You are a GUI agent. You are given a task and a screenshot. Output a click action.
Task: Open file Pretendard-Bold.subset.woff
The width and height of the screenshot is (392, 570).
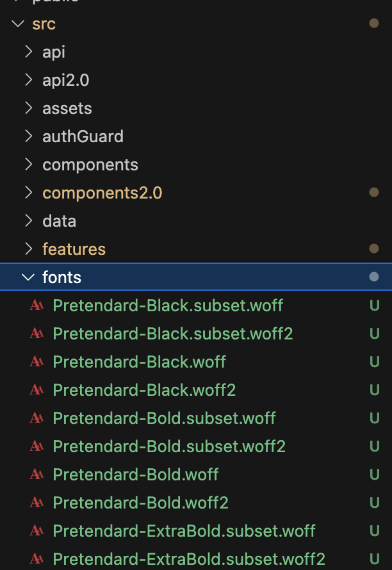[165, 418]
